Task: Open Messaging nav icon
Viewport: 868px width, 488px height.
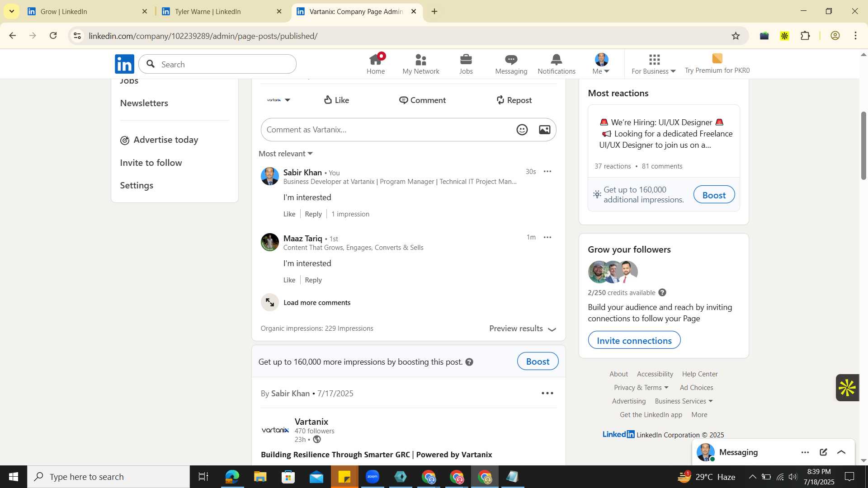Action: tap(511, 64)
